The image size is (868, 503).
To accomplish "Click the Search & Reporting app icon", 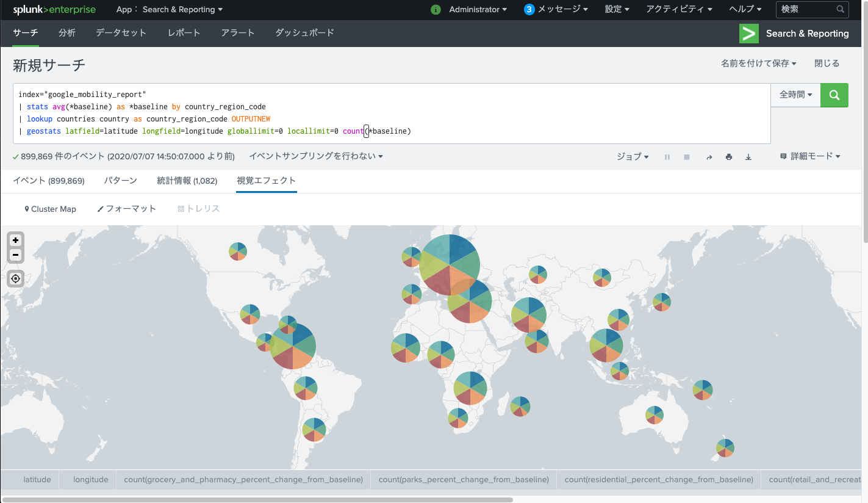I will [749, 34].
